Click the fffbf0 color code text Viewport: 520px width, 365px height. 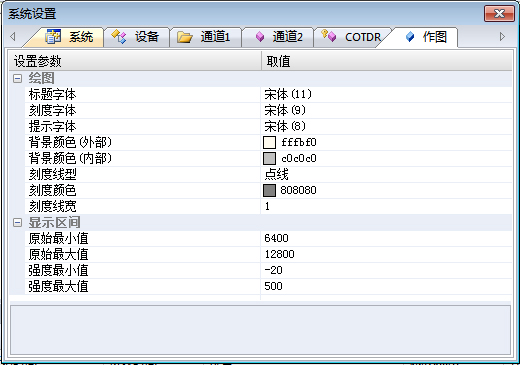(299, 142)
